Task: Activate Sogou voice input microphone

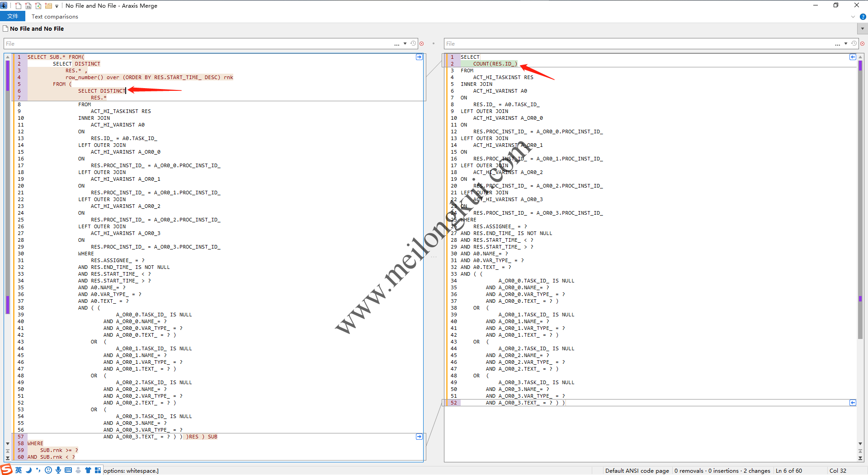Action: point(58,470)
